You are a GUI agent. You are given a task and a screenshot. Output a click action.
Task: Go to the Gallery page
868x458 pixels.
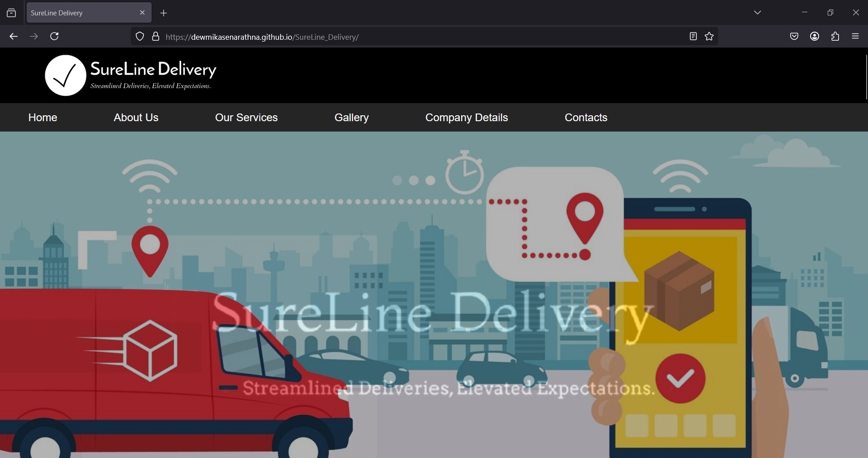point(351,118)
